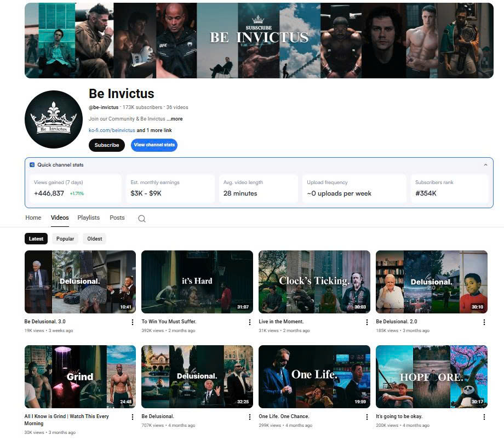Open three-dot menu for Live in the Moment
This screenshot has height=440, width=504.
366,322
